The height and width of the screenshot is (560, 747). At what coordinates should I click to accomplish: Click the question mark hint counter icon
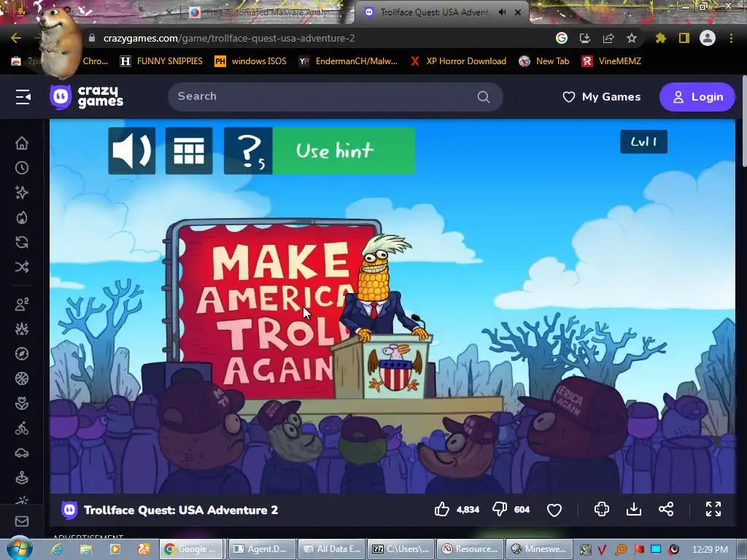(x=248, y=150)
